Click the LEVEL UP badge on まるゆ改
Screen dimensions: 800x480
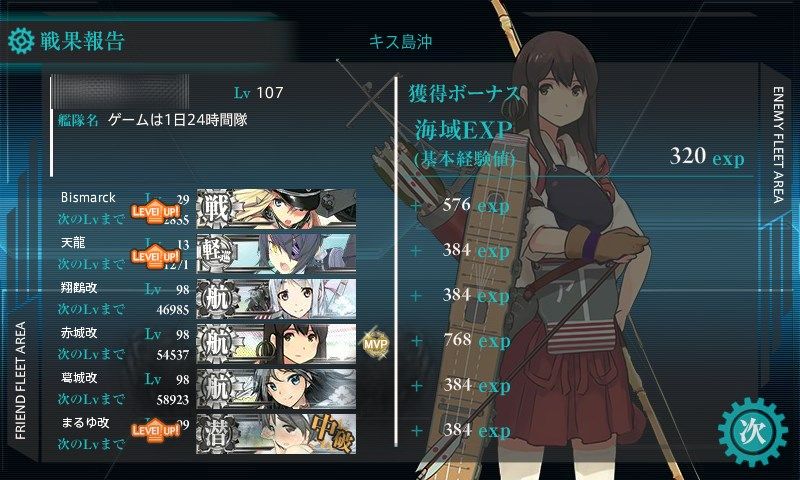[x=156, y=430]
